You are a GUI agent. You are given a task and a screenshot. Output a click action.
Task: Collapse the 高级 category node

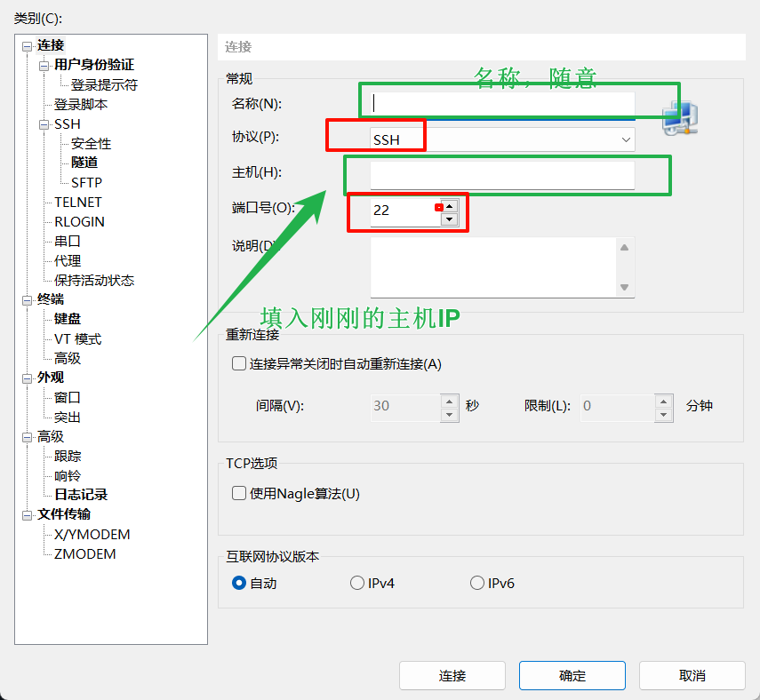28,437
